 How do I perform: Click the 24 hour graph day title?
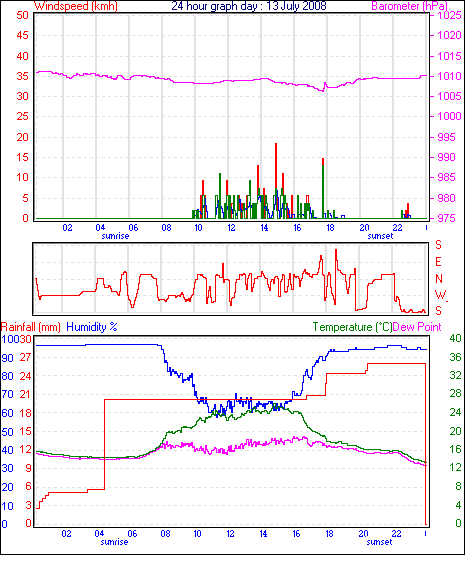249,6
